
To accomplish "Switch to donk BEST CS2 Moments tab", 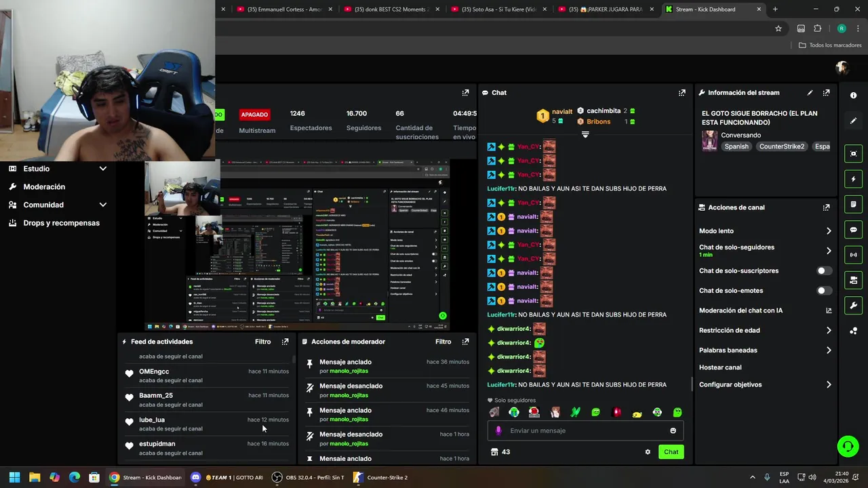I will [391, 9].
